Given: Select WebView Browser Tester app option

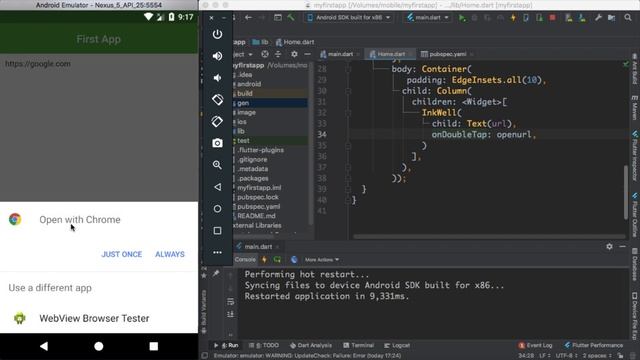Looking at the screenshot, I should click(99, 318).
